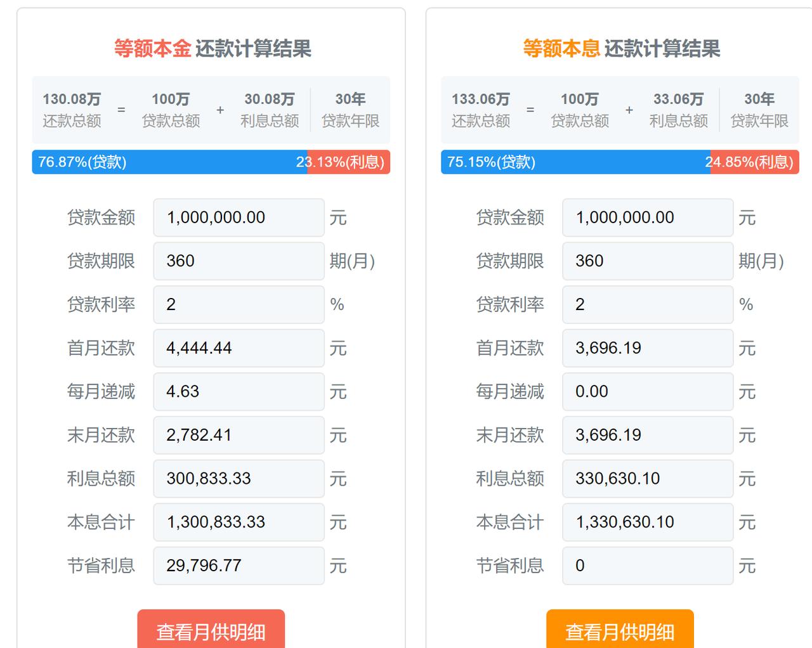Click 利息总额 field showing 330,630.10
This screenshot has width=812, height=648.
648,479
